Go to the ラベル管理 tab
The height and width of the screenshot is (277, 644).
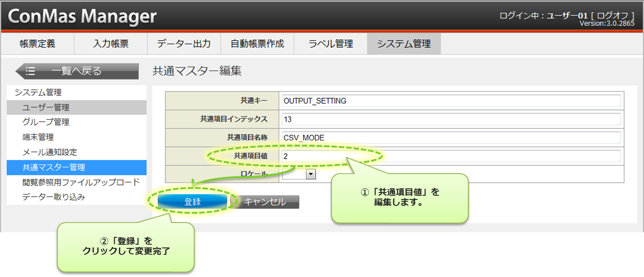click(x=330, y=44)
